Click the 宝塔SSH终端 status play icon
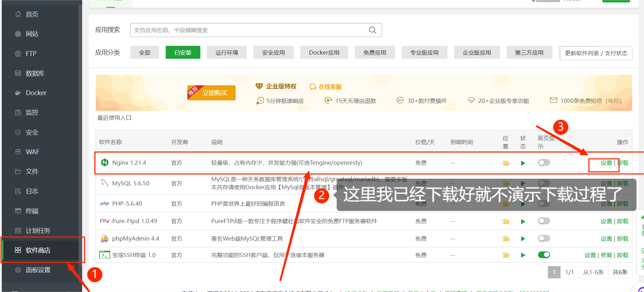 pos(523,255)
